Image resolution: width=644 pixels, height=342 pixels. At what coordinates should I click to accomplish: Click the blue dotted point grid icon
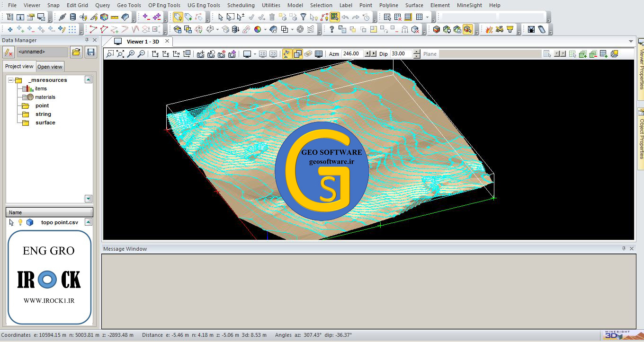[72, 29]
